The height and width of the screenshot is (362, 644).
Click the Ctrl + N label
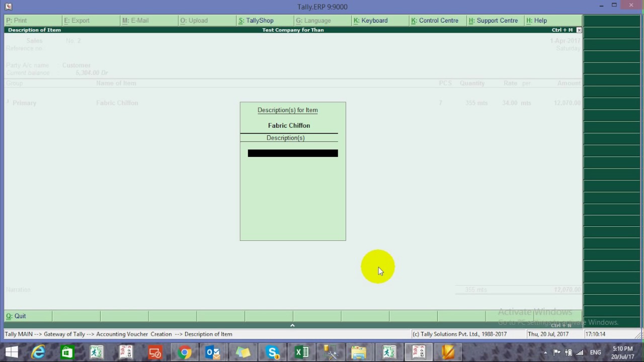[561, 326]
